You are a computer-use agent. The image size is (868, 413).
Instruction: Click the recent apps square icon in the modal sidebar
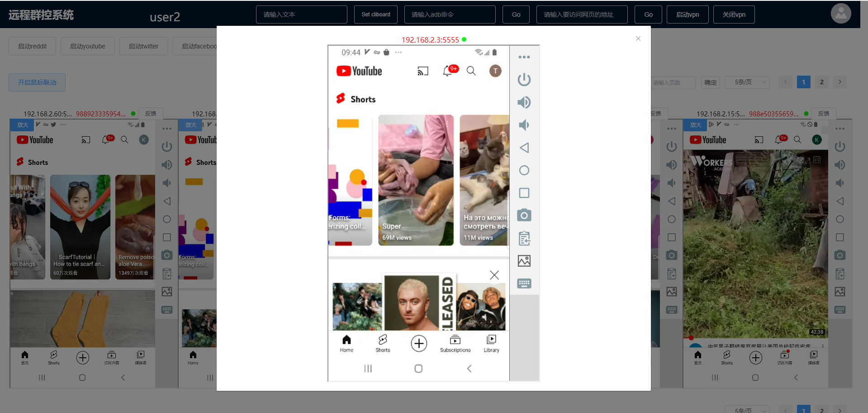pos(524,193)
